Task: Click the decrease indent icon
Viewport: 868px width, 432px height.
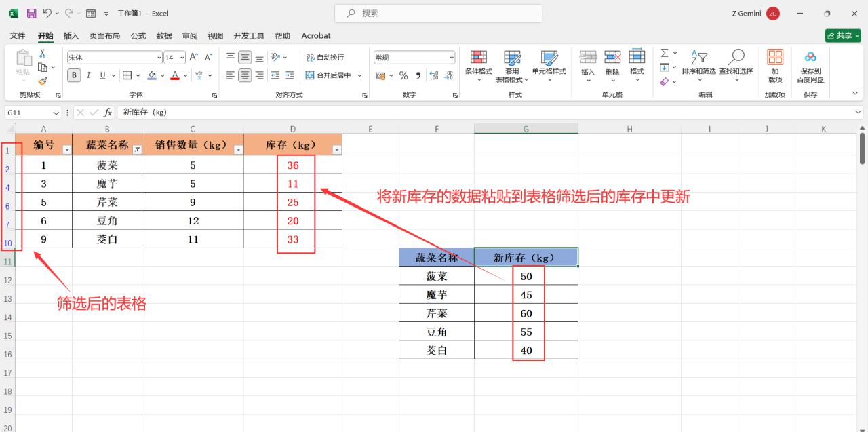Action: point(275,75)
